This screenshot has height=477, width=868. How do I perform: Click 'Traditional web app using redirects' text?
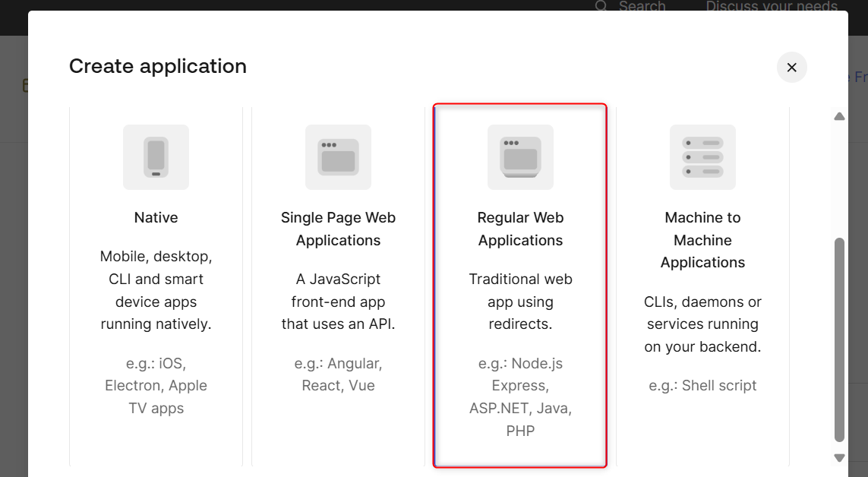coord(520,302)
